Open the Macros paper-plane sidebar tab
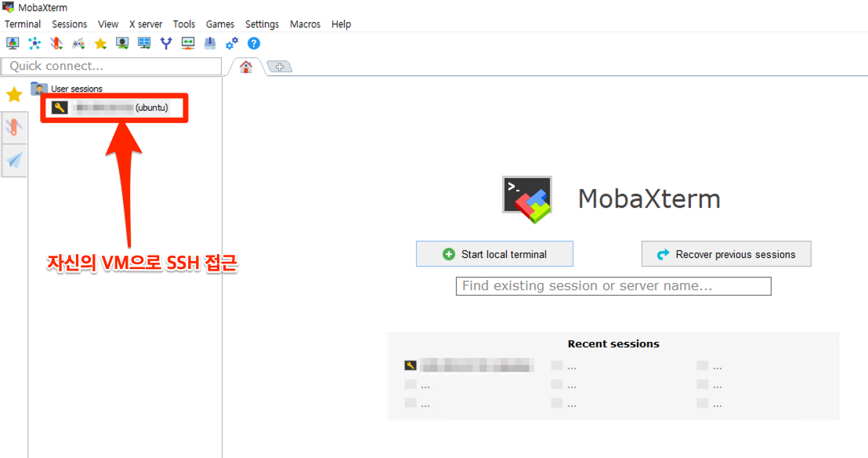Viewport: 868px width, 458px height. [x=14, y=160]
